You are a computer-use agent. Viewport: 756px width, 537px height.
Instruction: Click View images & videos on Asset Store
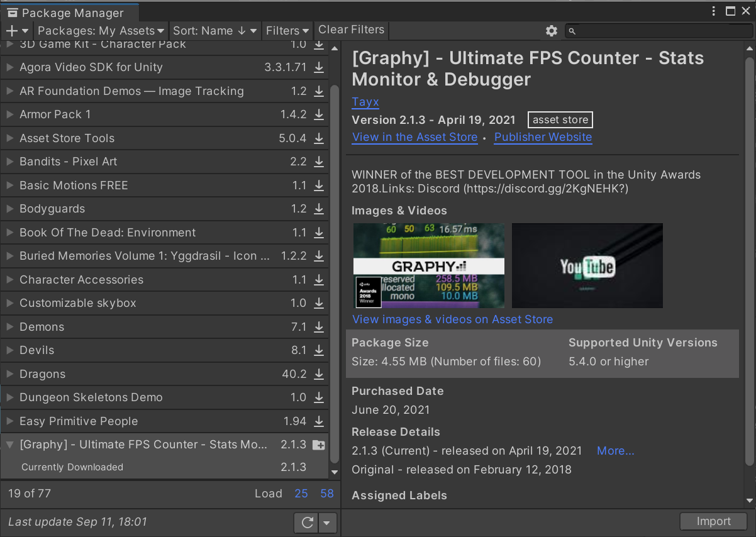[x=452, y=319]
